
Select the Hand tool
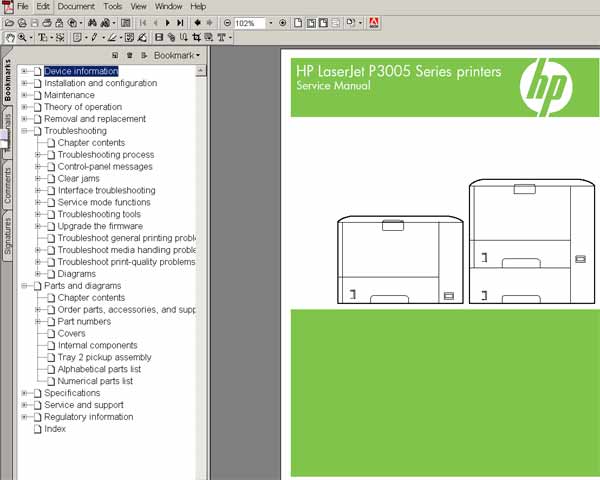coord(10,38)
